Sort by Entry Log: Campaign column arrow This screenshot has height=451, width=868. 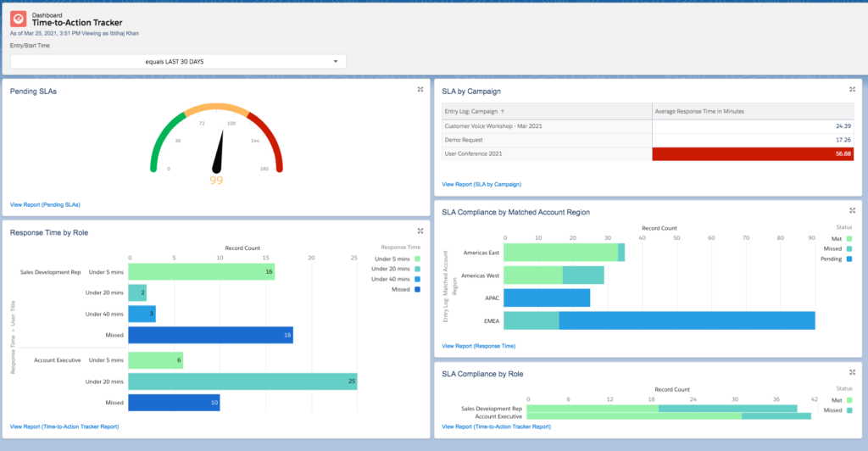[503, 111]
